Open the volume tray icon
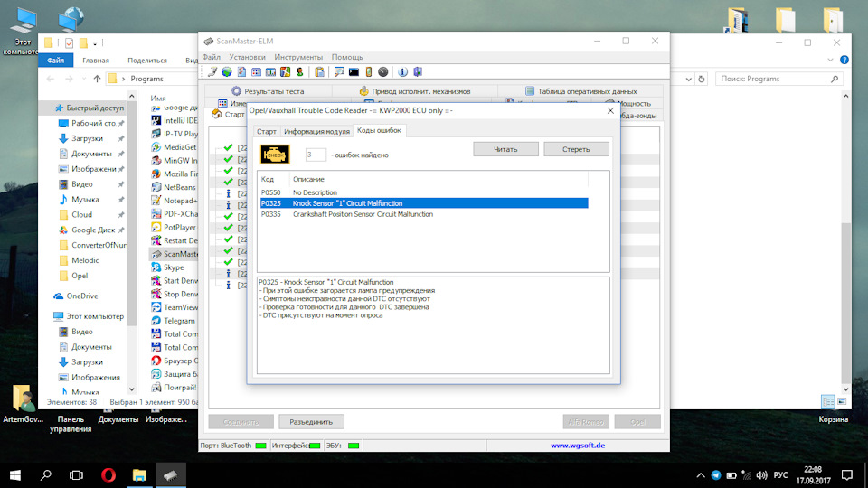This screenshot has height=488, width=868. pyautogui.click(x=761, y=474)
